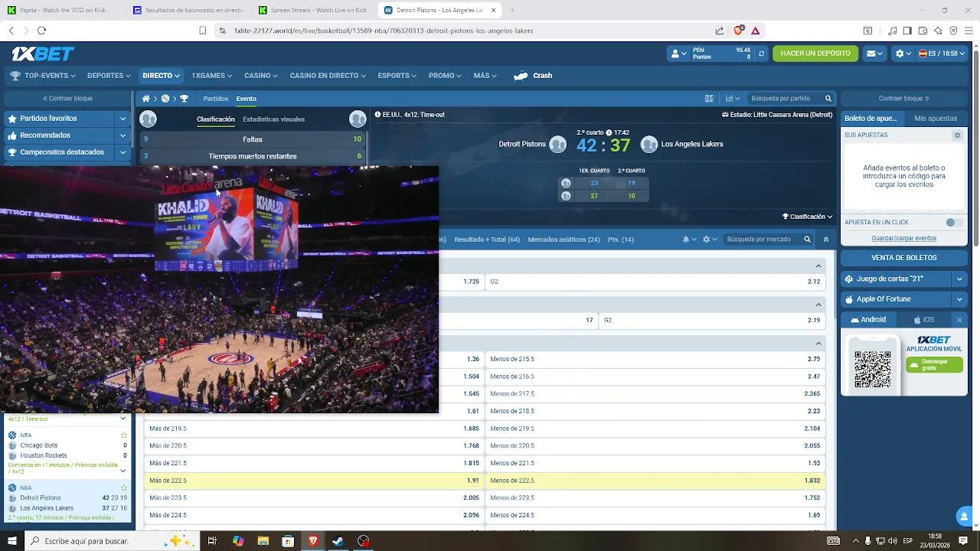This screenshot has width=980, height=551.
Task: Favorite the Bulls vs Rockets NBA match star
Action: pos(124,435)
